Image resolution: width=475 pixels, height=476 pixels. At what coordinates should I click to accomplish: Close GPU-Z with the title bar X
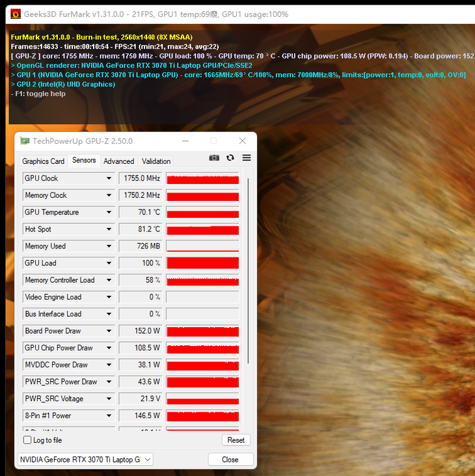click(x=242, y=141)
